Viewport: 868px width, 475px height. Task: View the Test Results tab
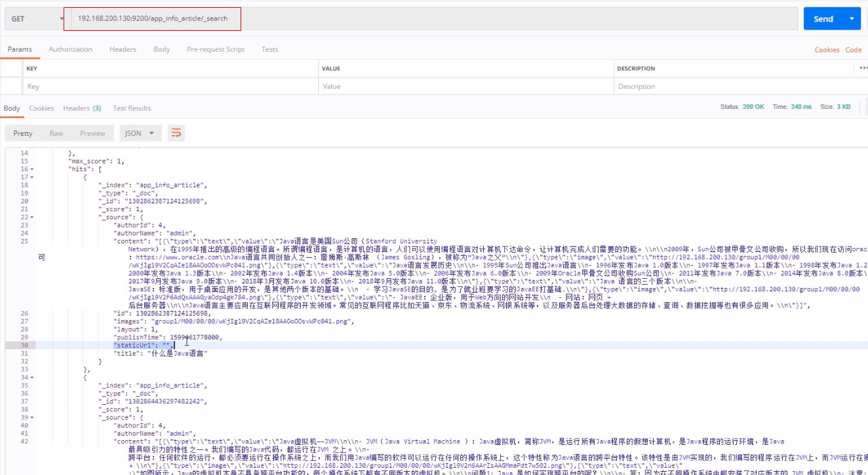click(x=132, y=108)
